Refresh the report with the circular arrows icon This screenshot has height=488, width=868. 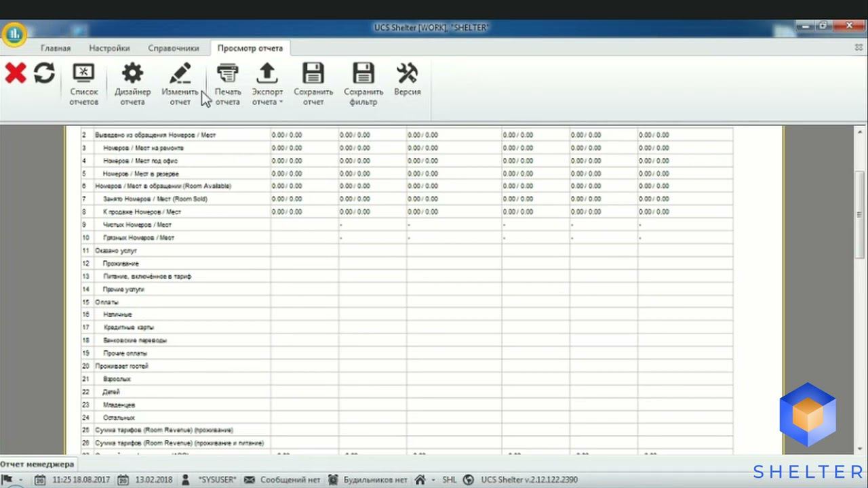44,73
